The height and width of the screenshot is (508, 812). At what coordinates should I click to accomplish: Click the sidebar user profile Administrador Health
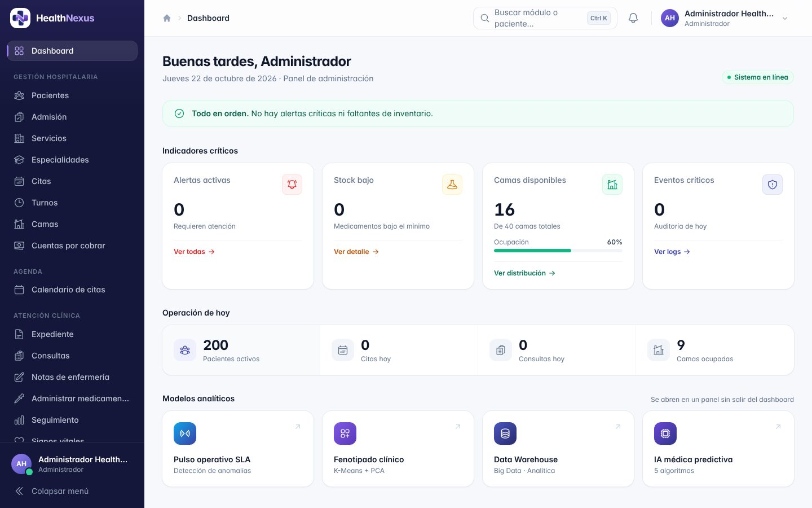[72, 464]
